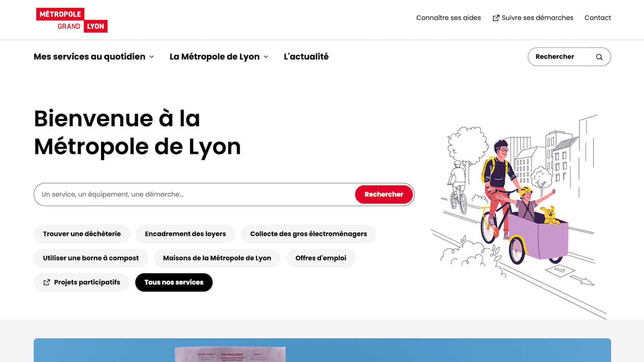Open Maisons de la Métropole de Lyon
Screen dimensions: 644x362
point(217,258)
